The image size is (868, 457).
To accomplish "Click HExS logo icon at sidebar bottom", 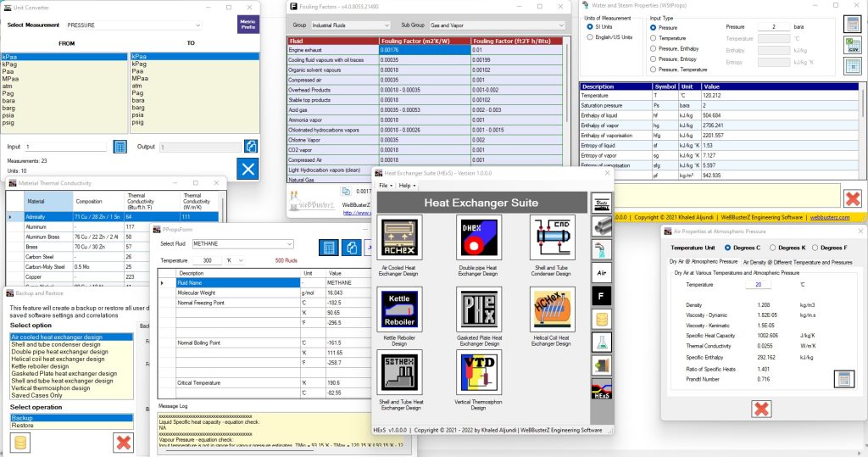I will click(x=602, y=389).
